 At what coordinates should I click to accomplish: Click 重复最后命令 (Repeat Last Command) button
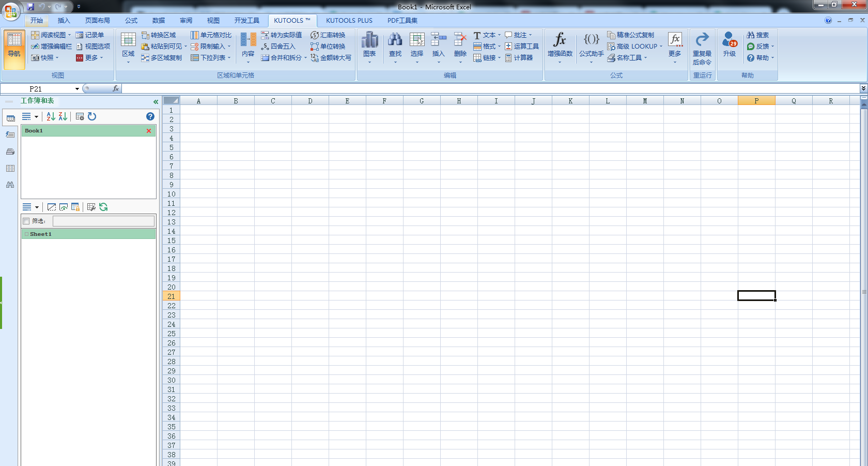pyautogui.click(x=702, y=49)
